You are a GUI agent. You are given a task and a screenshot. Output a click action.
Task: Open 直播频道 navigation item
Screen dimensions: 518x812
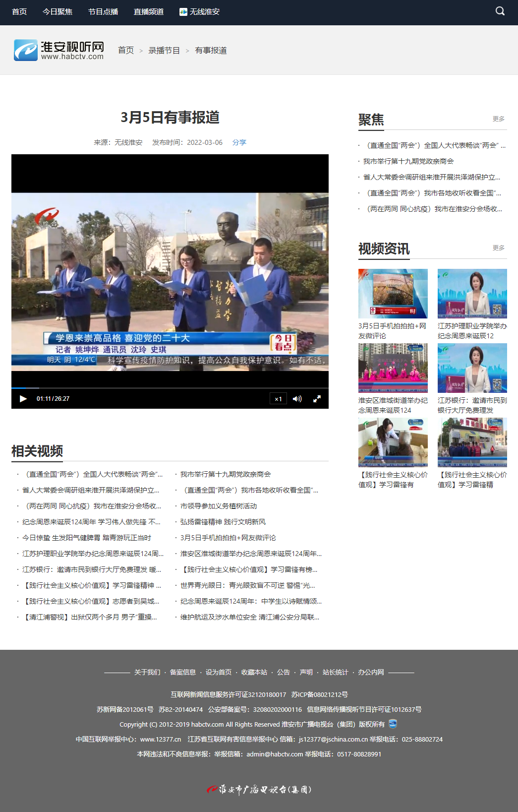click(x=149, y=11)
